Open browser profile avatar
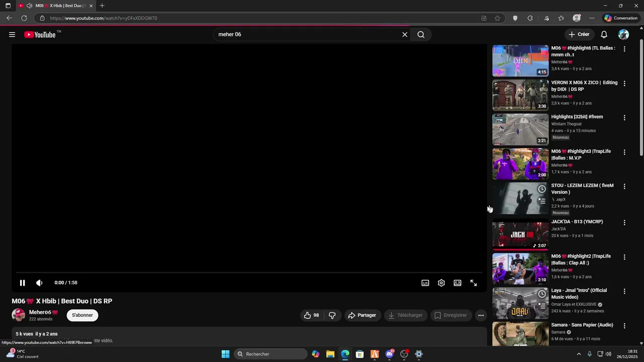Screen dimensions: 644x362 click(577, 18)
